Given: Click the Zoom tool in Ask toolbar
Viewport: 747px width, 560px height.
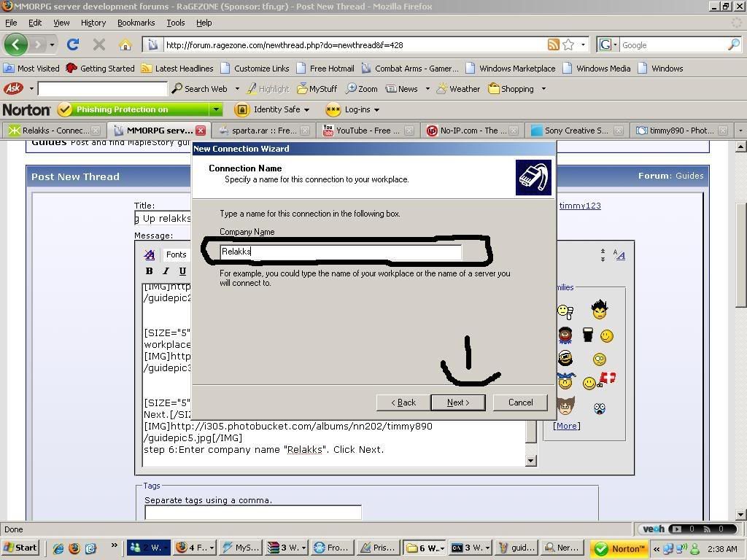Looking at the screenshot, I should click(362, 88).
